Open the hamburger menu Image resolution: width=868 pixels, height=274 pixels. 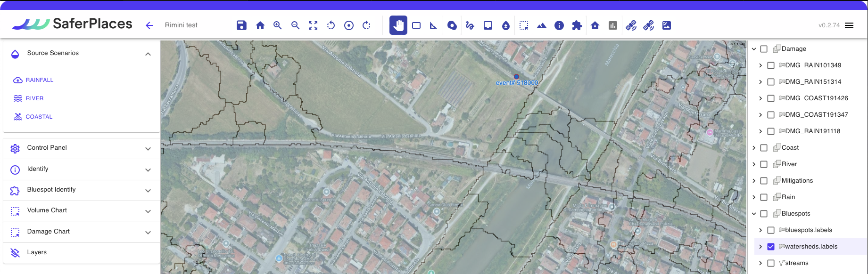tap(849, 25)
